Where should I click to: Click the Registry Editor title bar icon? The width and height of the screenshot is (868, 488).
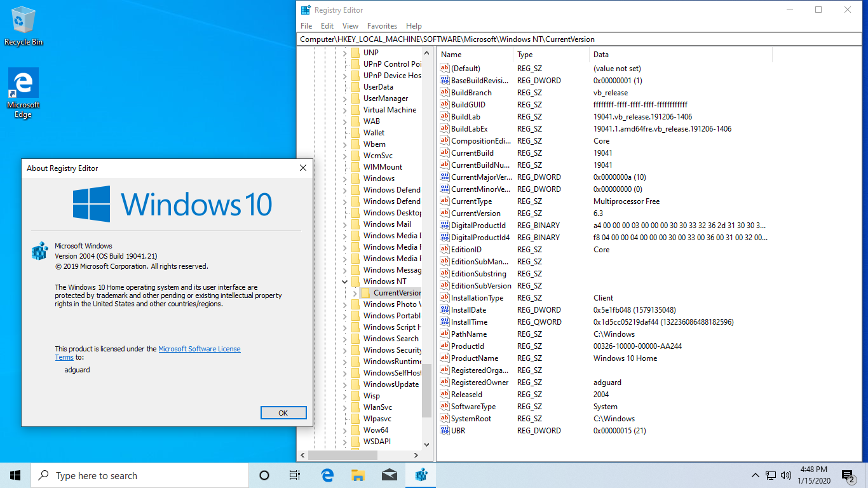[306, 10]
